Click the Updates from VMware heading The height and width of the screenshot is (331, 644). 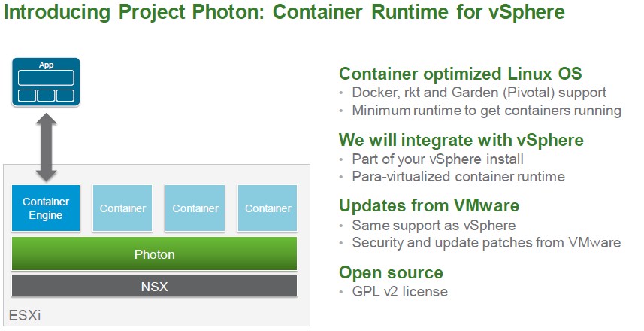[x=429, y=205]
